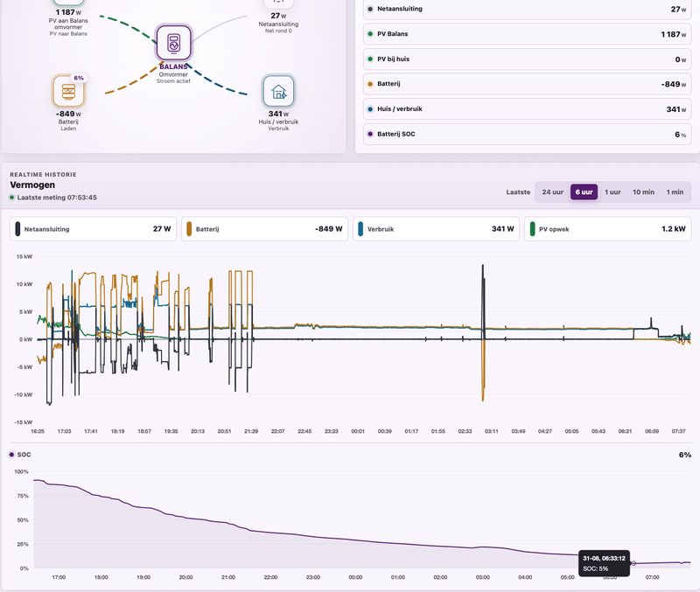Click the purple Batterij SOC status dot
Image resolution: width=700 pixels, height=592 pixels.
point(370,134)
